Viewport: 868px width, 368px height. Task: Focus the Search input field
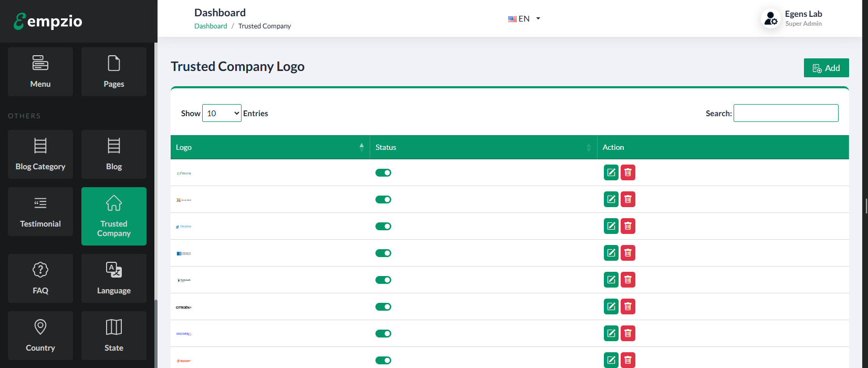[x=786, y=113]
